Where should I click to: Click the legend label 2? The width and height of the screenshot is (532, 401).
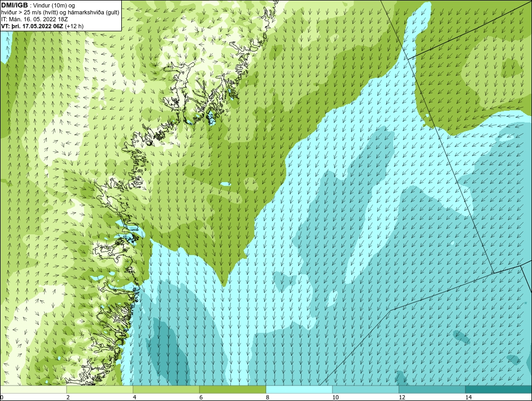(68, 397)
